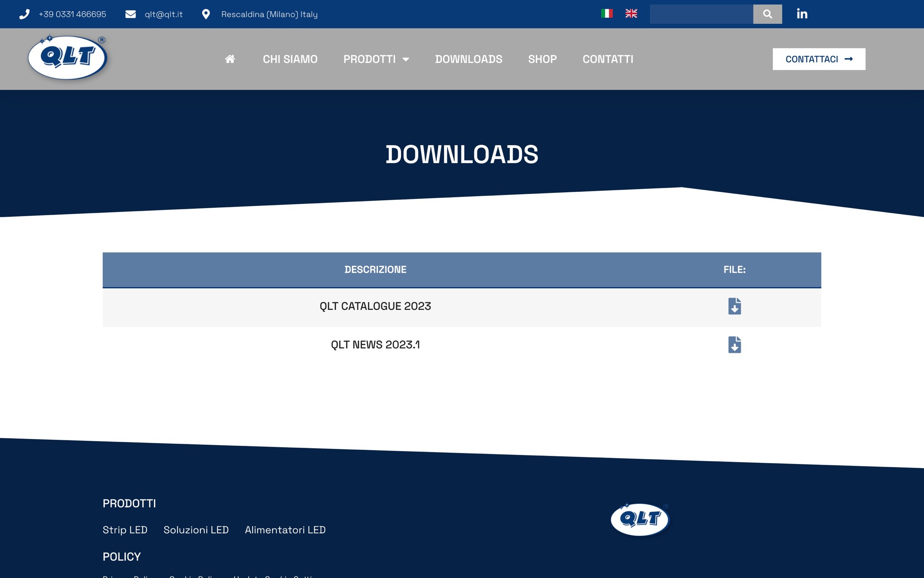This screenshot has width=924, height=578.
Task: Open the CONTATTI menu item
Action: pos(608,59)
